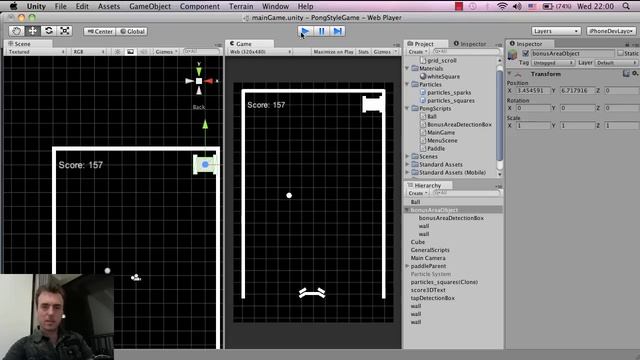
Task: Collapse the Particles folder
Action: click(x=407, y=84)
